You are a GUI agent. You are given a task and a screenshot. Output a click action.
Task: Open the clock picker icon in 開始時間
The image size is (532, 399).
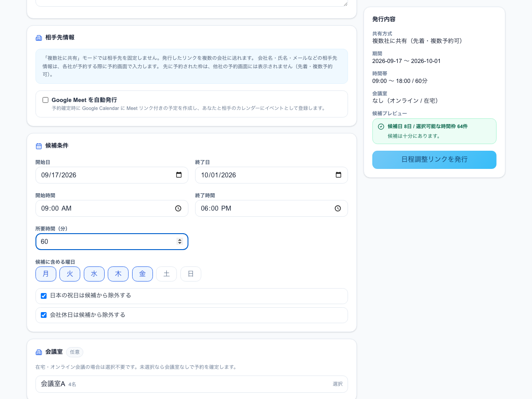coord(178,208)
